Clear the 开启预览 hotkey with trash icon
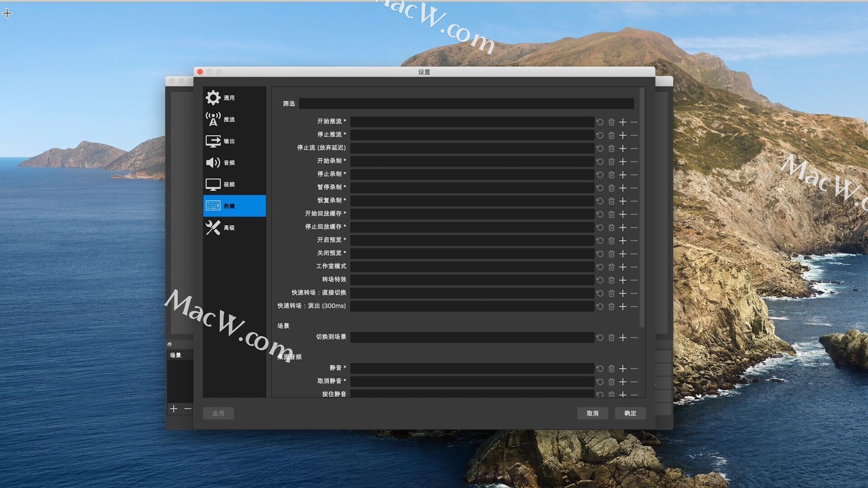The height and width of the screenshot is (488, 868). click(x=611, y=240)
